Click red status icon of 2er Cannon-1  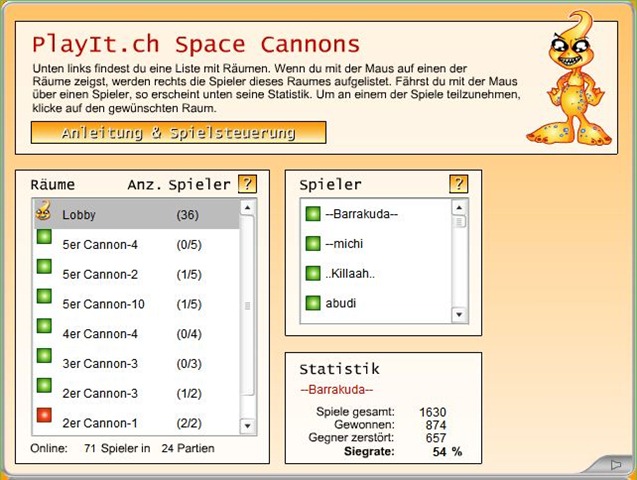[x=44, y=415]
